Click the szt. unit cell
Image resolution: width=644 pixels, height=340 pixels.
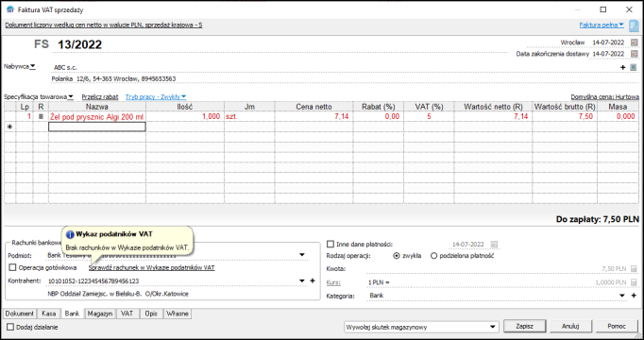click(x=249, y=116)
